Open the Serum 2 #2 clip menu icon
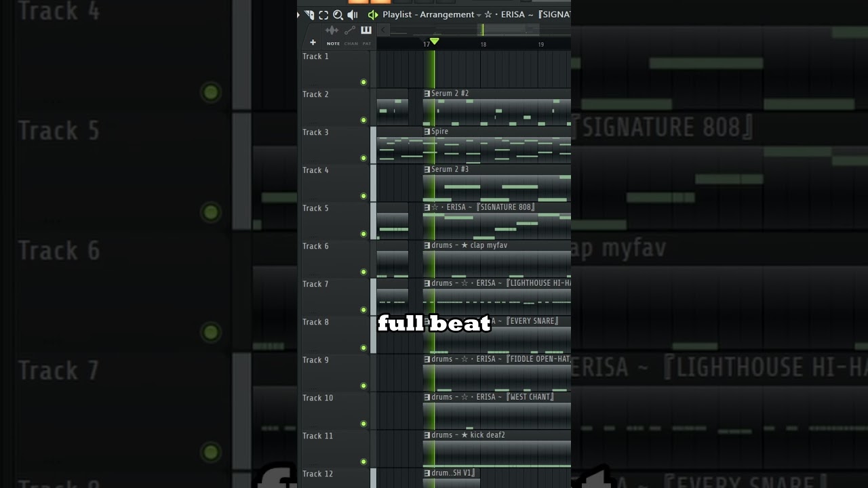This screenshot has width=868, height=488. point(427,94)
